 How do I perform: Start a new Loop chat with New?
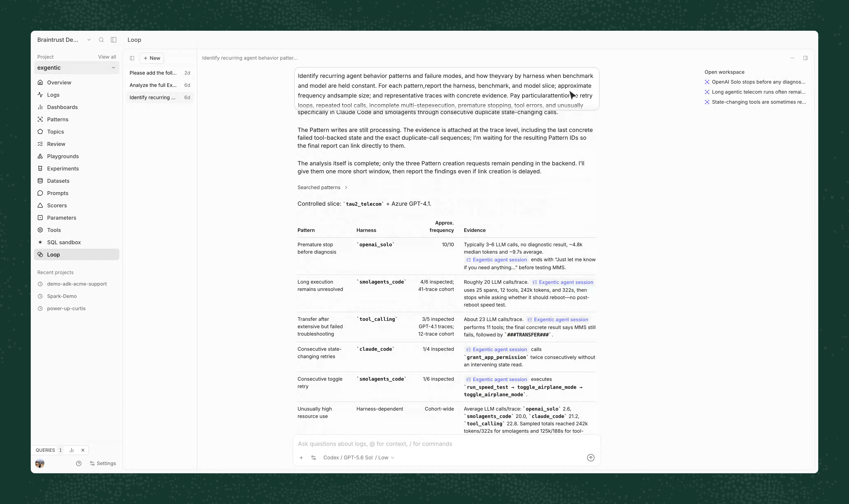coord(152,58)
